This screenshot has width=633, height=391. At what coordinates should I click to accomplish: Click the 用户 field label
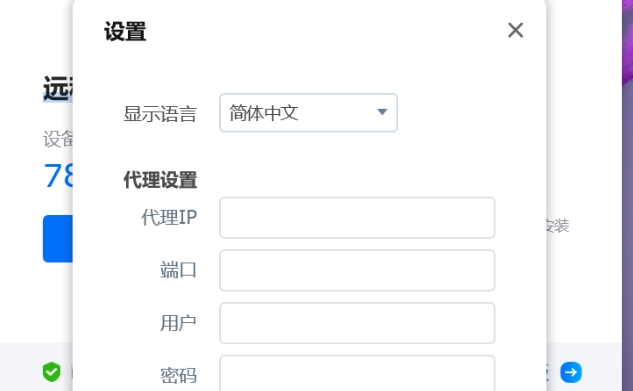(178, 323)
